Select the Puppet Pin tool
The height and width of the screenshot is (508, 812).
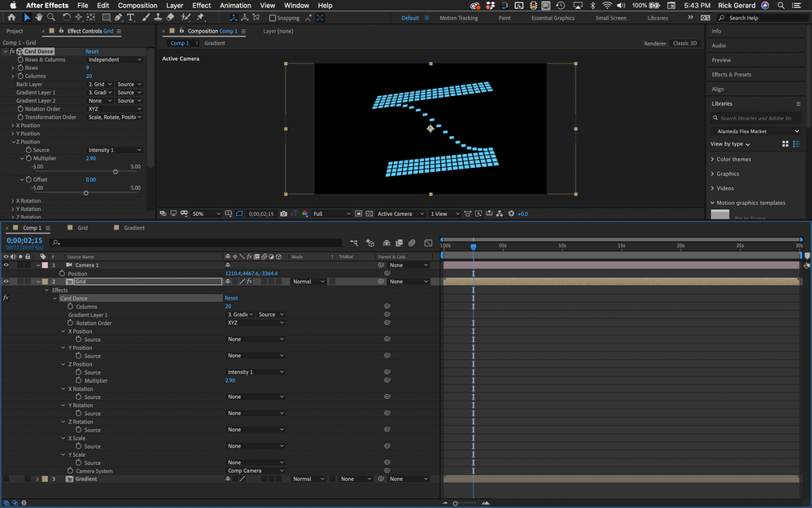point(200,17)
